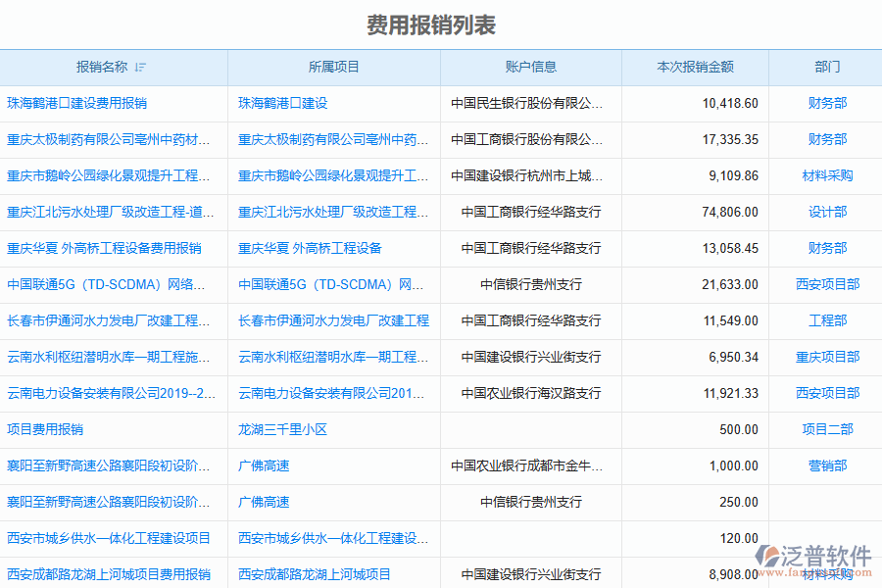This screenshot has height=588, width=882.
Task: Click the 所属项目 column header
Action: point(333,68)
